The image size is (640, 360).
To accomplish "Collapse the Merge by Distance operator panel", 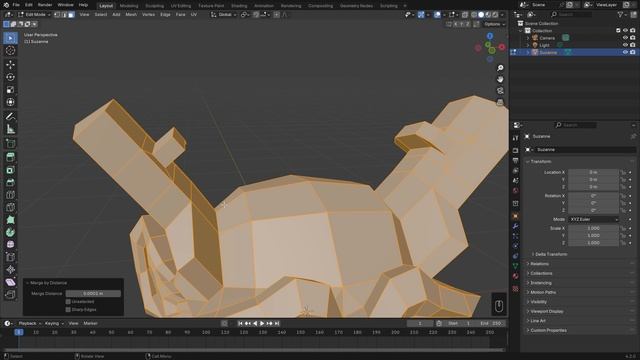I will (28, 283).
